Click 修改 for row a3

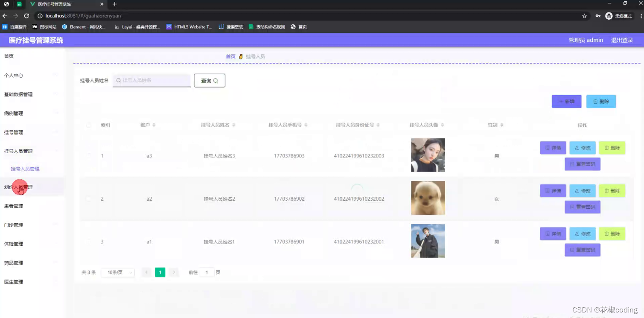pyautogui.click(x=582, y=148)
